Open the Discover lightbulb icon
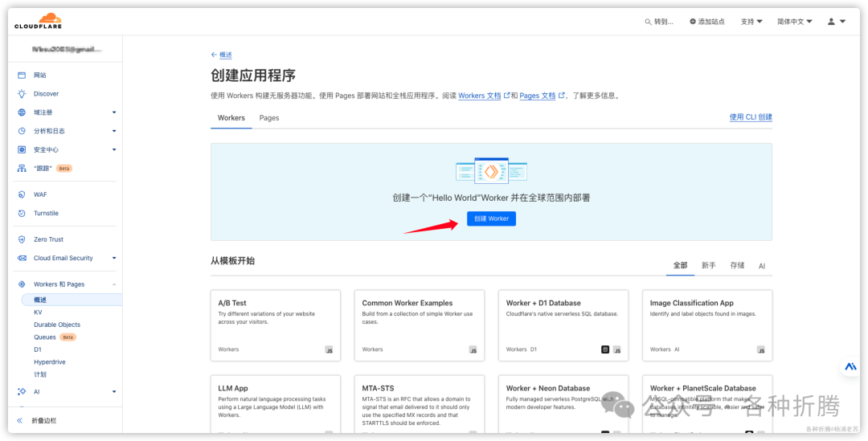The height and width of the screenshot is (441, 868). pyautogui.click(x=22, y=94)
